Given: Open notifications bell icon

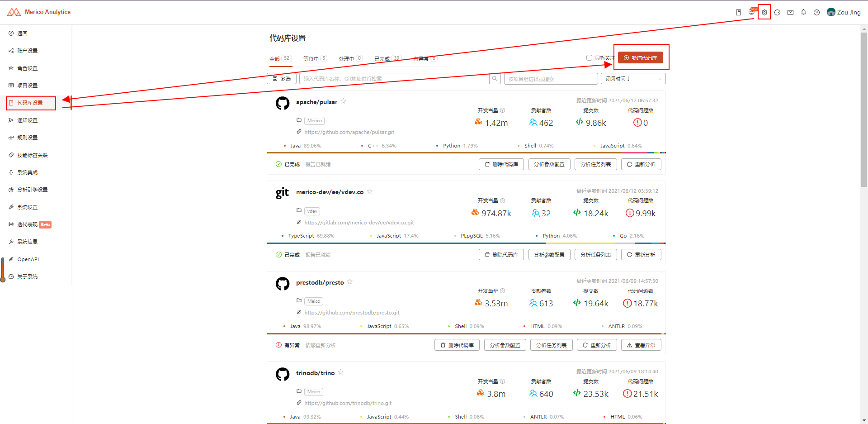Looking at the screenshot, I should tap(803, 12).
